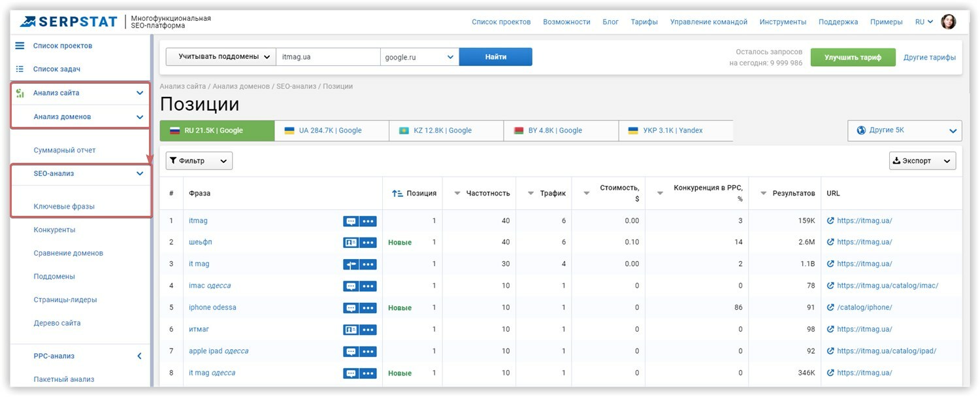This screenshot has height=397, width=980.
Task: Open more options for итмаг row
Action: [x=368, y=330]
